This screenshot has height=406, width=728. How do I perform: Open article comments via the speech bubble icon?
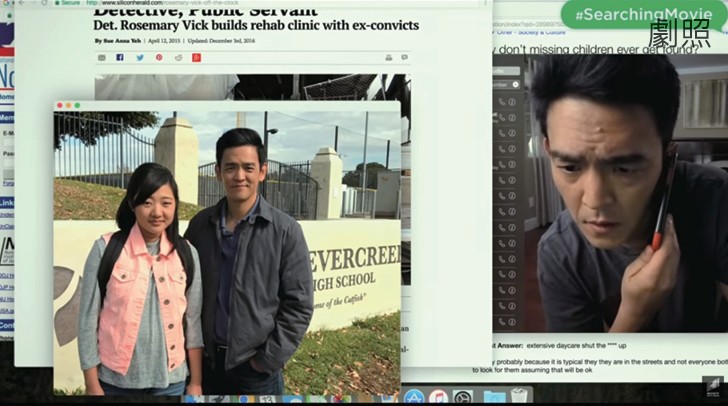404,58
